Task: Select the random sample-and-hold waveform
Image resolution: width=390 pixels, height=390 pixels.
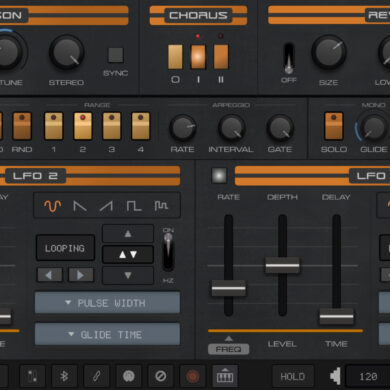Action: (x=161, y=206)
